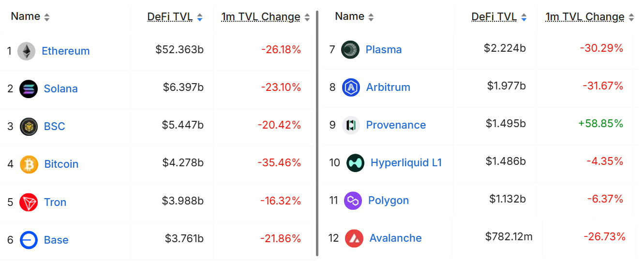The height and width of the screenshot is (261, 644).
Task: Click the Avalanche chain logo icon
Action: [355, 238]
